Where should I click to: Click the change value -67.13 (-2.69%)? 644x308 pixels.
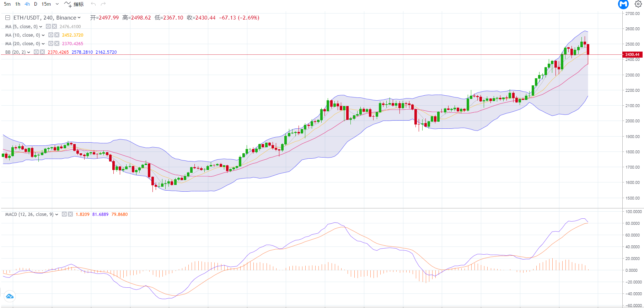click(x=239, y=18)
